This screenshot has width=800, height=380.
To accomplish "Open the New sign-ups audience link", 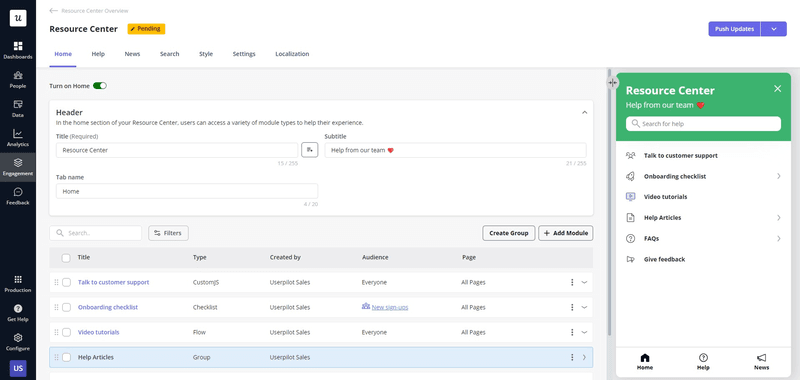I will (x=390, y=307).
